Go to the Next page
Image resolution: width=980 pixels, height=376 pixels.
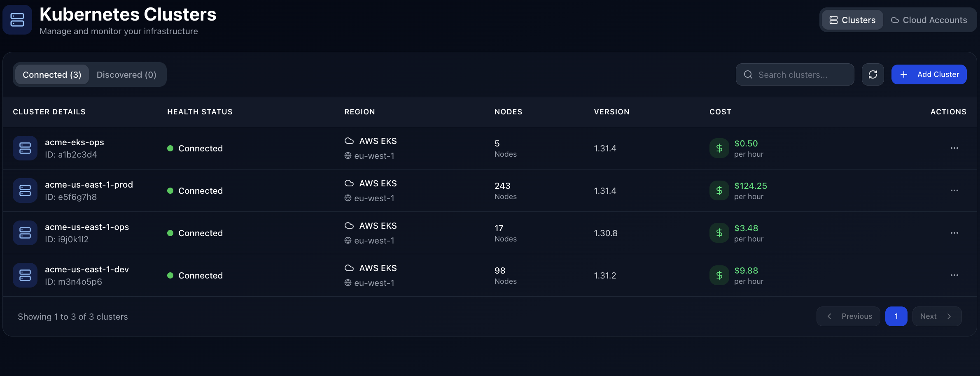936,316
